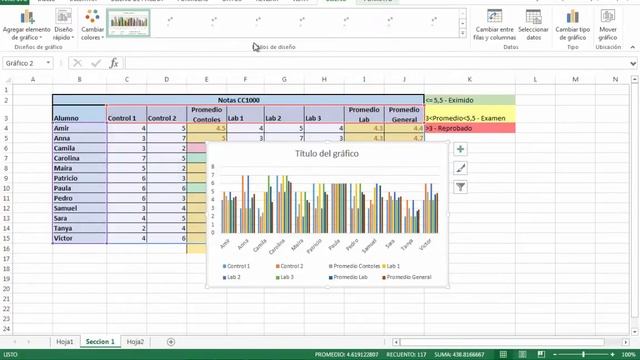Select Promedio General column header cell
The height and width of the screenshot is (360, 640).
404,114
